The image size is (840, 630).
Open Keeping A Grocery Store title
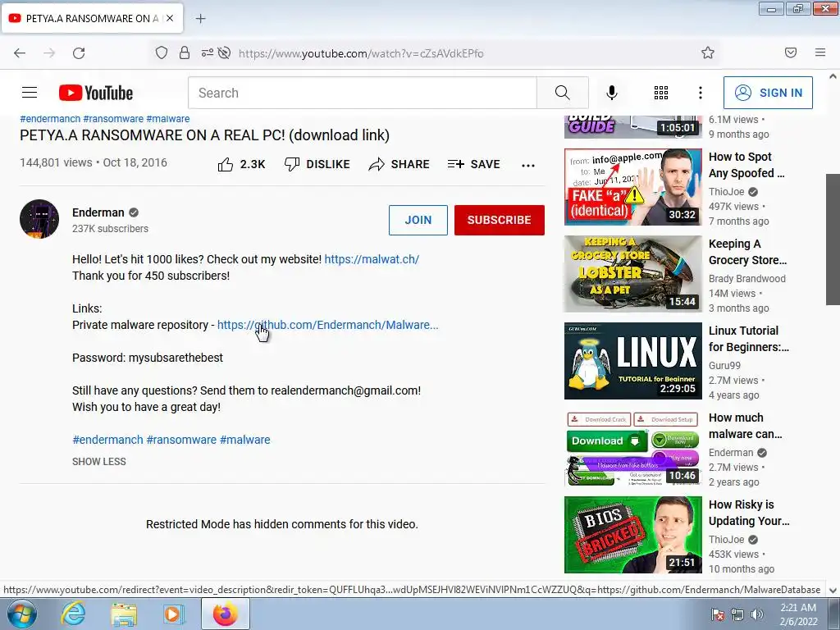pyautogui.click(x=748, y=252)
